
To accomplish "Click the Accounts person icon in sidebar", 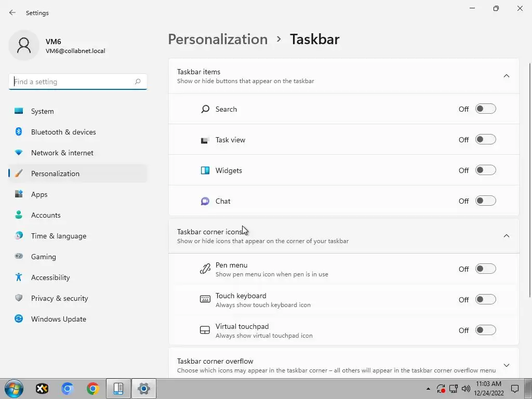I will [x=19, y=215].
